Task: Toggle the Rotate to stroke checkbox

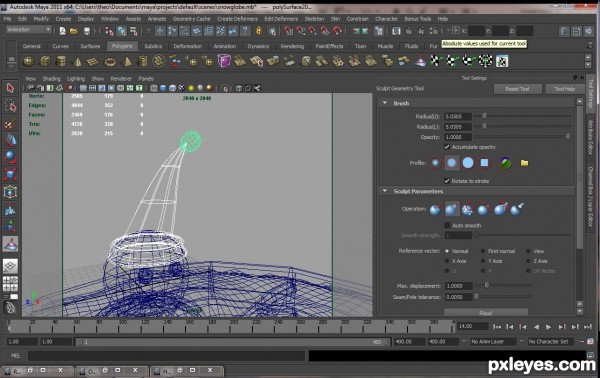Action: 447,181
